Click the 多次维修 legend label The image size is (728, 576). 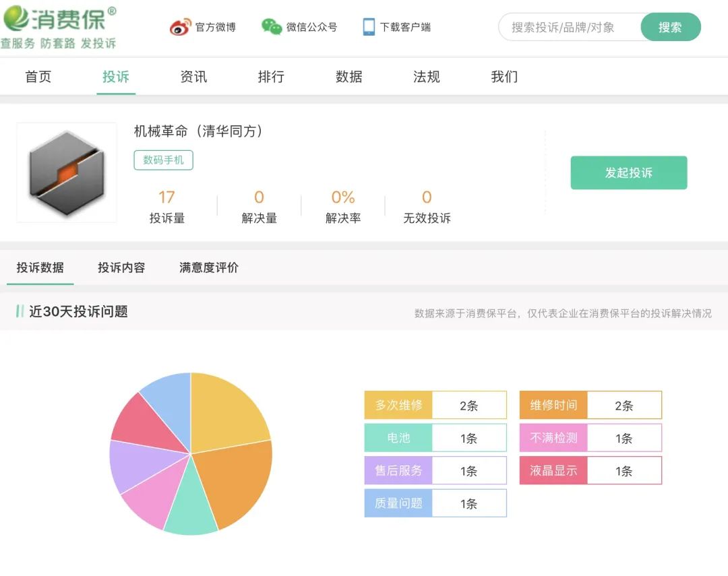coord(397,404)
